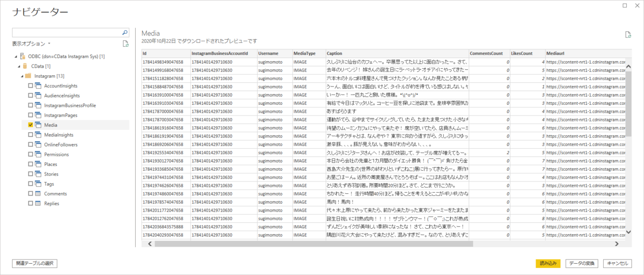Click the LikesCount column header
Viewport: 644px width, 275px height.
tap(527, 54)
